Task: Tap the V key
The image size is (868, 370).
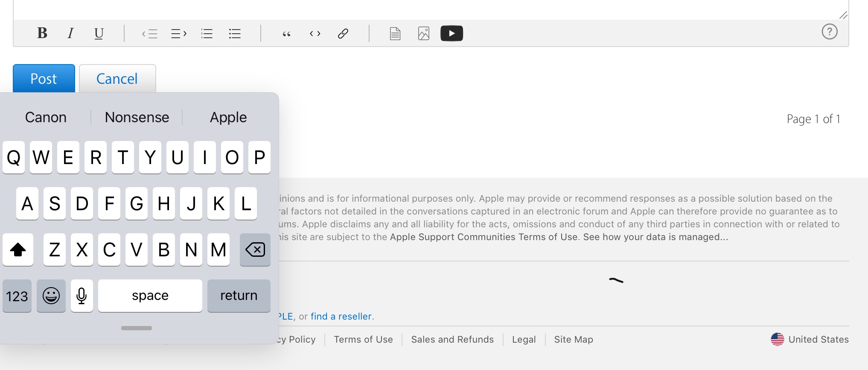Action: (137, 250)
